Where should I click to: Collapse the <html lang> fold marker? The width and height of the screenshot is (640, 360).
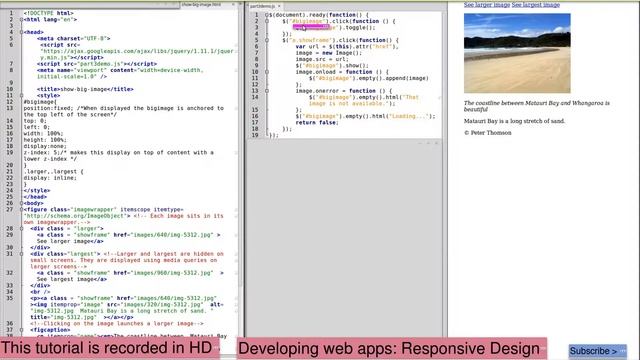[22, 19]
